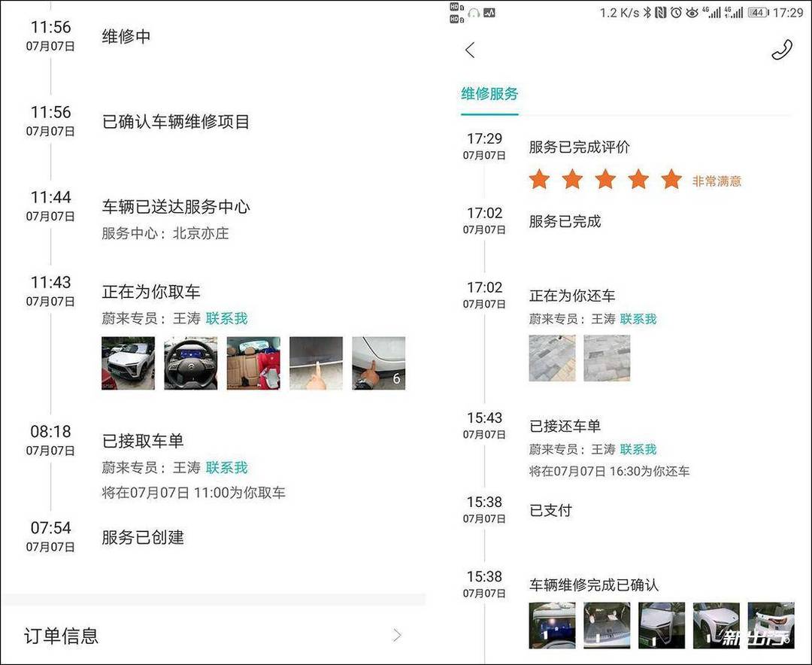Tap the eye comfort status icon
This screenshot has width=812, height=665.
(692, 13)
